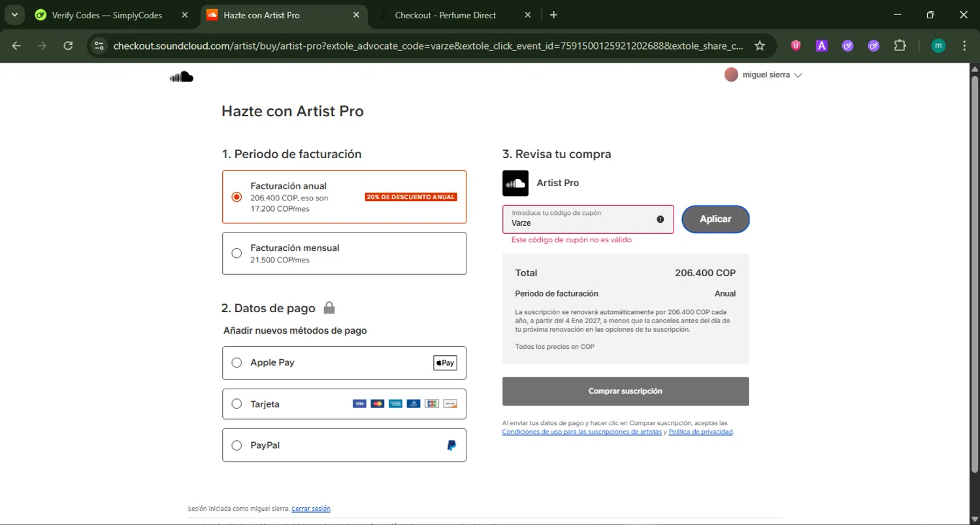Click the Visa card icon
Image resolution: width=980 pixels, height=525 pixels.
(359, 404)
